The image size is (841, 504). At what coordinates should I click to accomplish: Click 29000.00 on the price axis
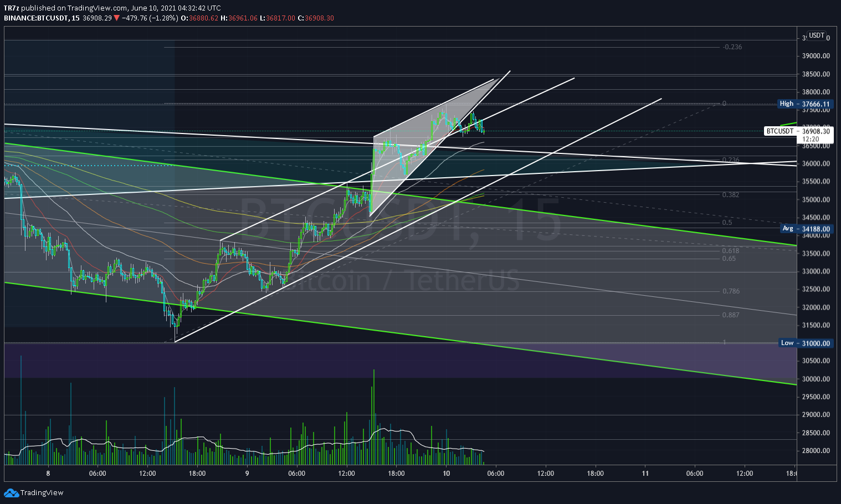816,415
